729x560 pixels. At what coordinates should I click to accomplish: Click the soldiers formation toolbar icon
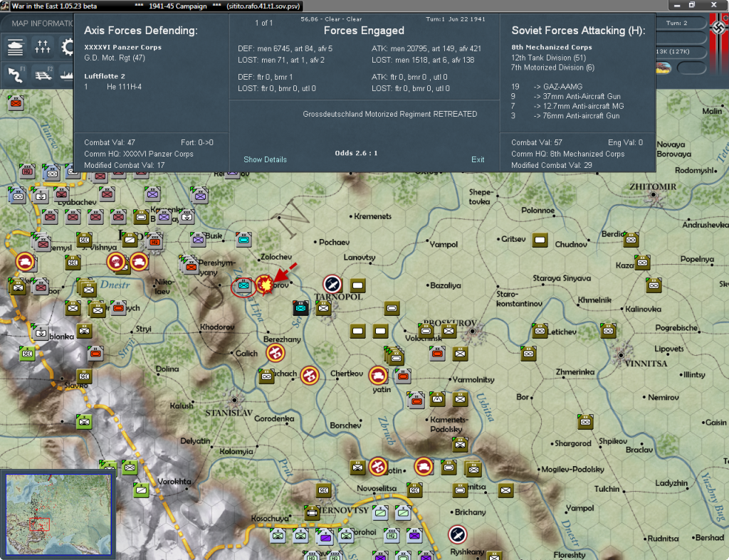(42, 48)
